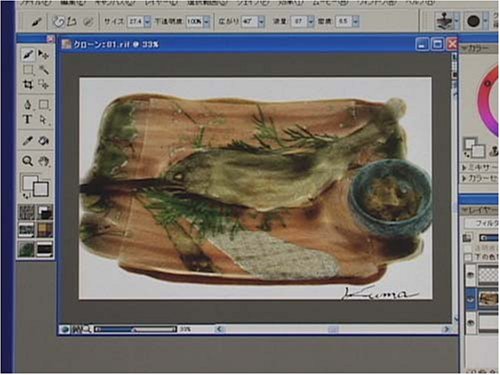Click the round brush variant icon

(x=473, y=21)
